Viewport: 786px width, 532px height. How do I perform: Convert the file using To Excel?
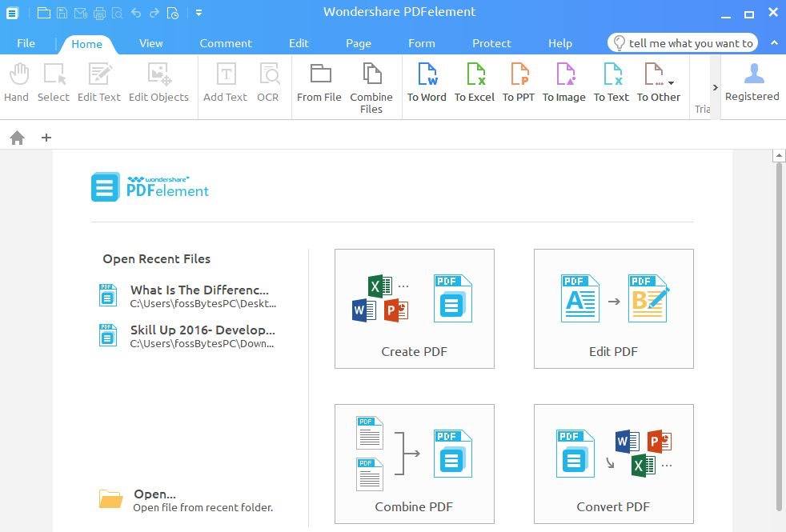click(x=475, y=83)
